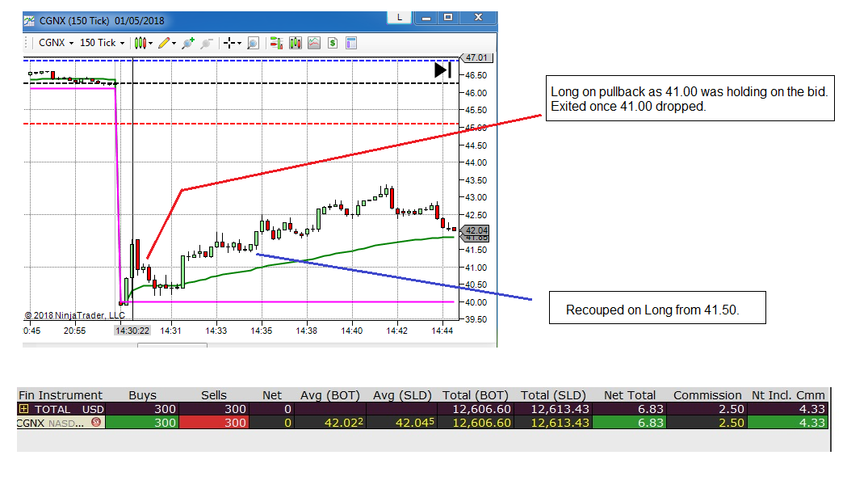The width and height of the screenshot is (868, 489).
Task: Click the 14:30:22 time label
Action: tap(132, 331)
